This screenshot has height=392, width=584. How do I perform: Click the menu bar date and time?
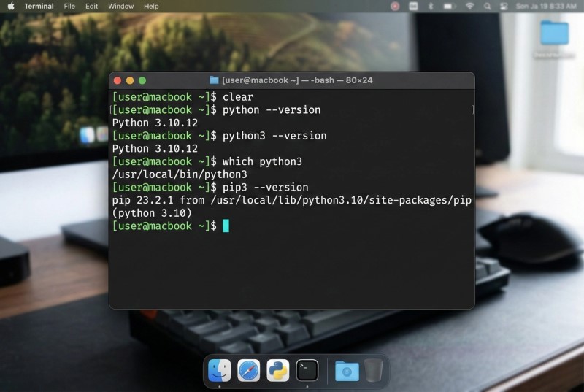546,6
